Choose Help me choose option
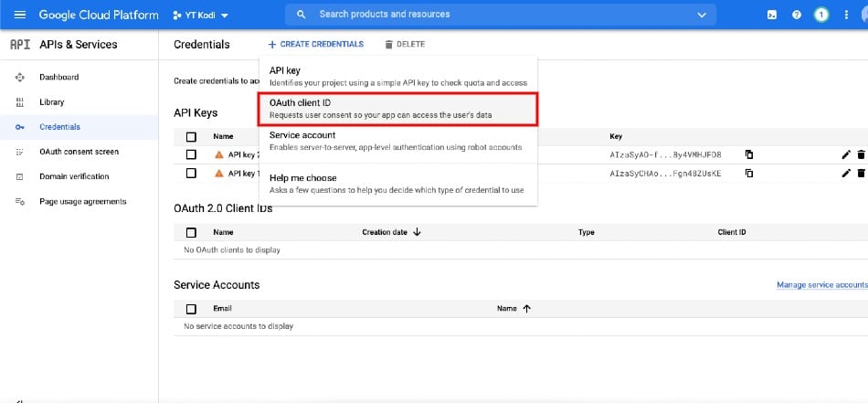This screenshot has width=868, height=403. 398,184
